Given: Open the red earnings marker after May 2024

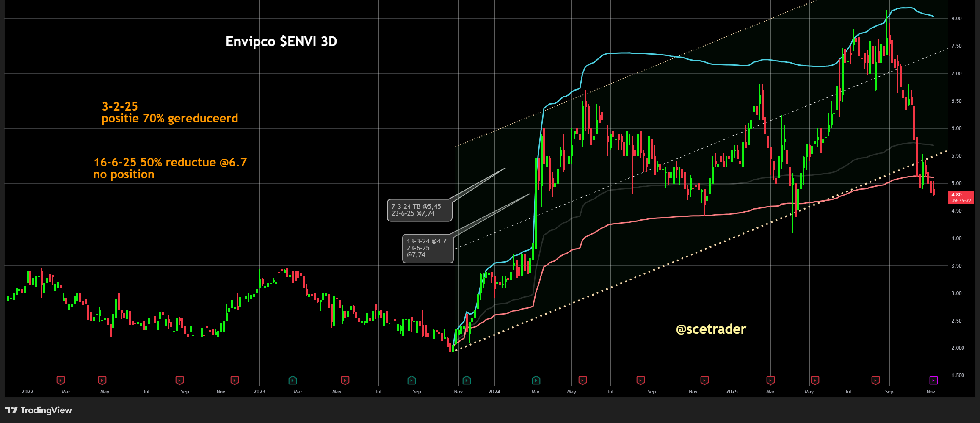Looking at the screenshot, I should point(582,380).
